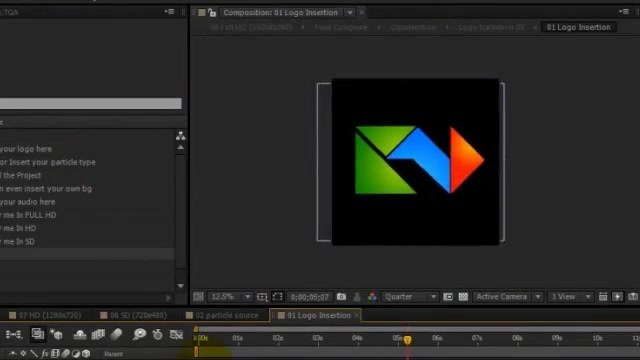
Task: Open Composition: 01 Logo Insertion viewer dropdown
Action: 350,13
